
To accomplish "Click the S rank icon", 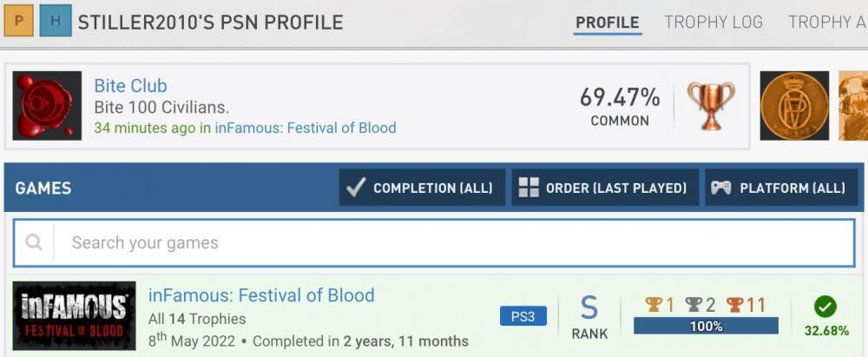I will click(x=589, y=307).
